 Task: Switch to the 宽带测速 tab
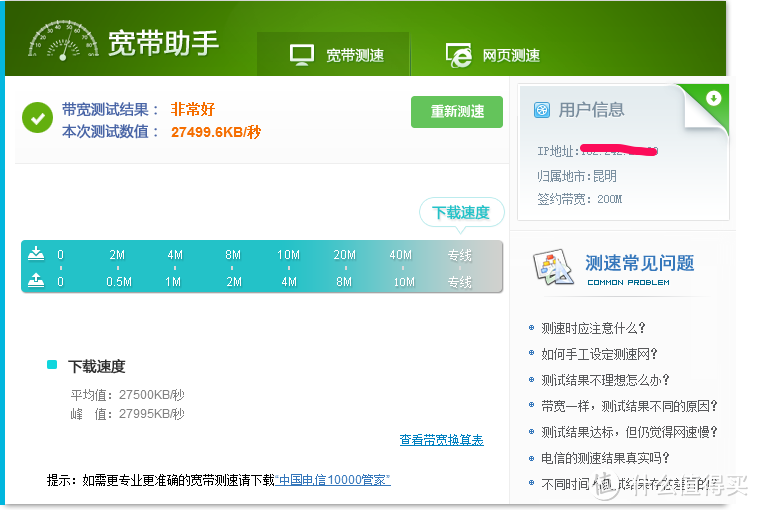tap(333, 54)
